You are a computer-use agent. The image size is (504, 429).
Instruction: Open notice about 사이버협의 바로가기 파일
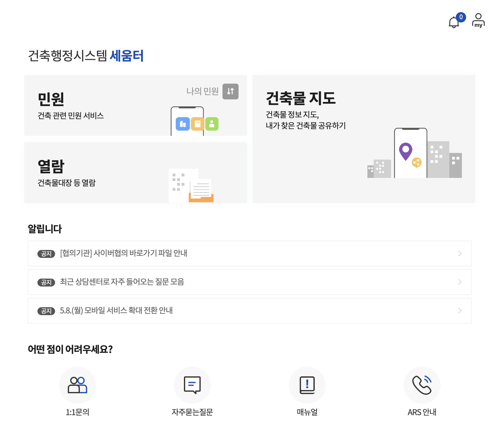[x=124, y=253]
